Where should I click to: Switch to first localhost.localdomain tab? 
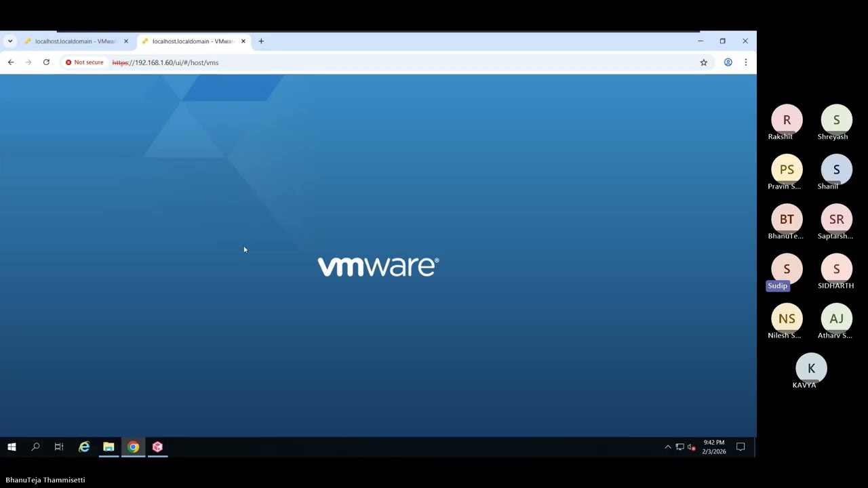75,41
